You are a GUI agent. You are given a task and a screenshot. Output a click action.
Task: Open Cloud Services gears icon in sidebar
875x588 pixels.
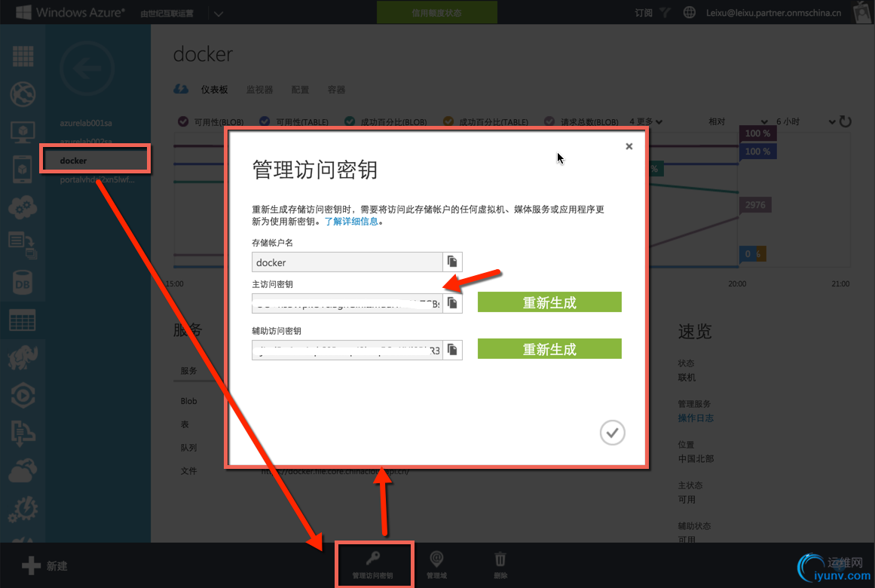23,207
